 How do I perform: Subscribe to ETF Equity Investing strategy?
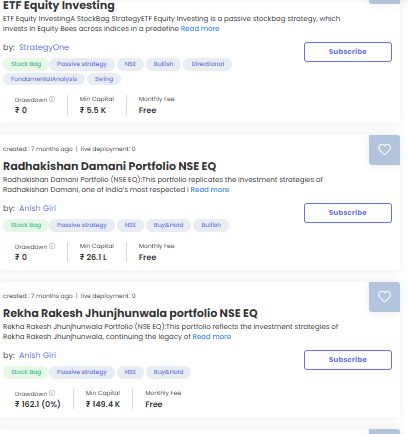(x=348, y=52)
